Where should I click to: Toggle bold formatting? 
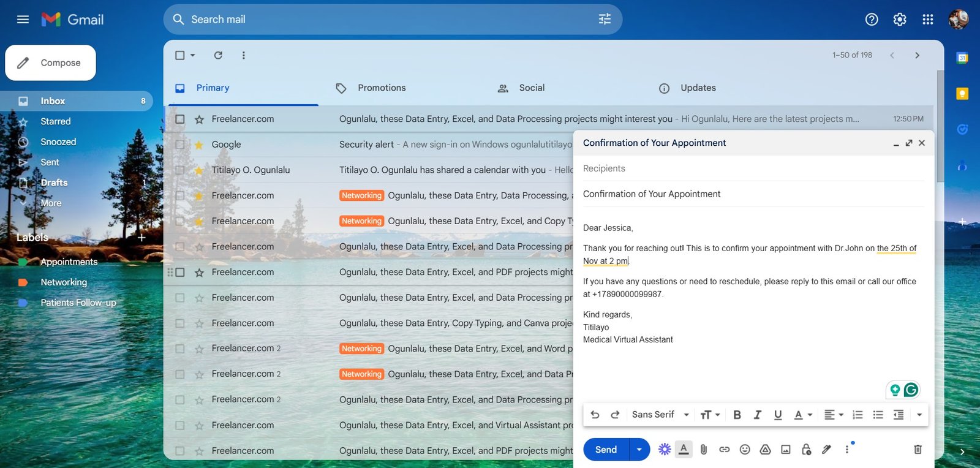(x=737, y=415)
